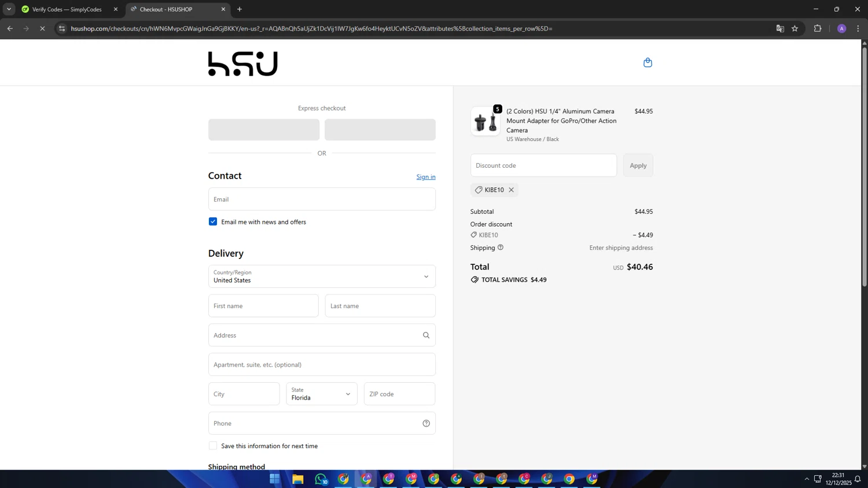Click the browser address bar URL

[311, 28]
